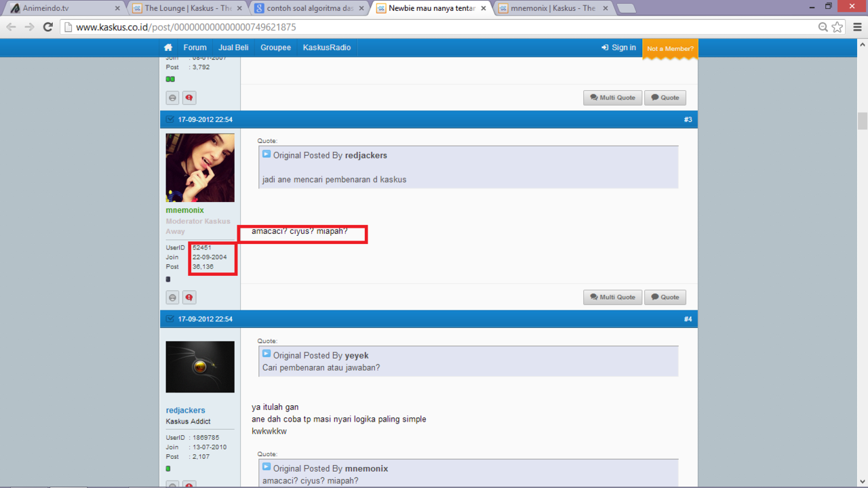Screen dimensions: 868x488
Task: Reload the current page
Action: [47, 27]
